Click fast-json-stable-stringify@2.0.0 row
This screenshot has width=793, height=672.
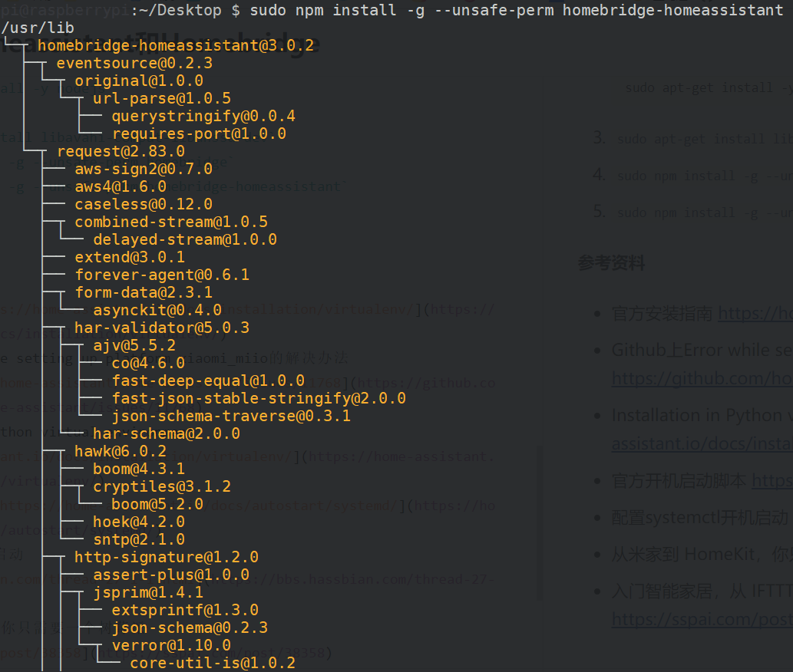[x=259, y=398]
